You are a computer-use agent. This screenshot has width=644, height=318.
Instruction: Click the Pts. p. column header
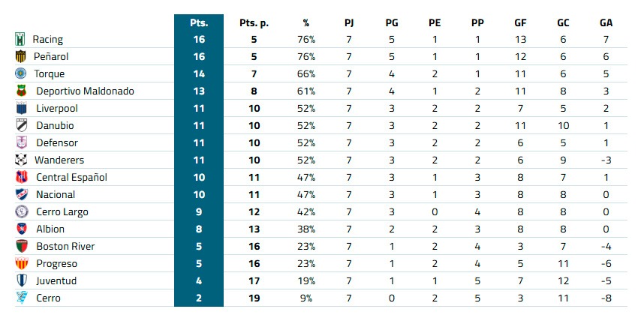(x=253, y=22)
